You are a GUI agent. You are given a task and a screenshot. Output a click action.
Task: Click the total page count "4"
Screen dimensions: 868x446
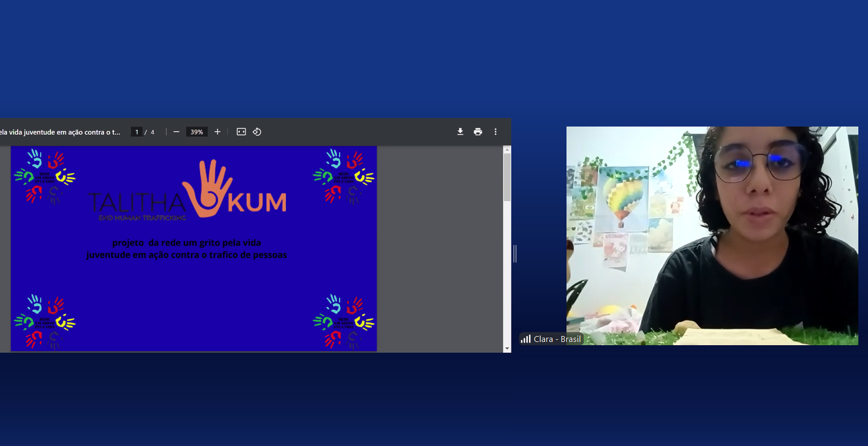(152, 132)
